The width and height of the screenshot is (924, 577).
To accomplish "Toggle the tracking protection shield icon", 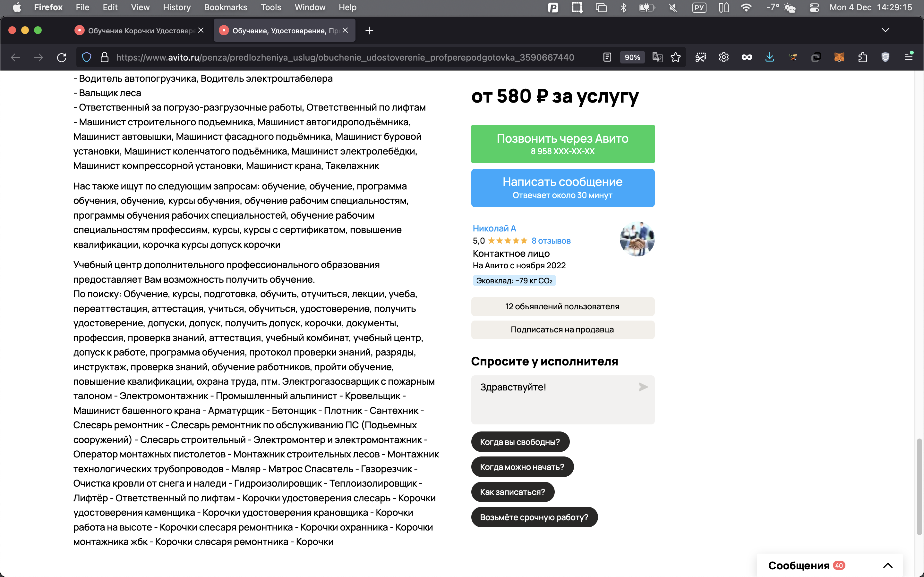I will coord(87,57).
